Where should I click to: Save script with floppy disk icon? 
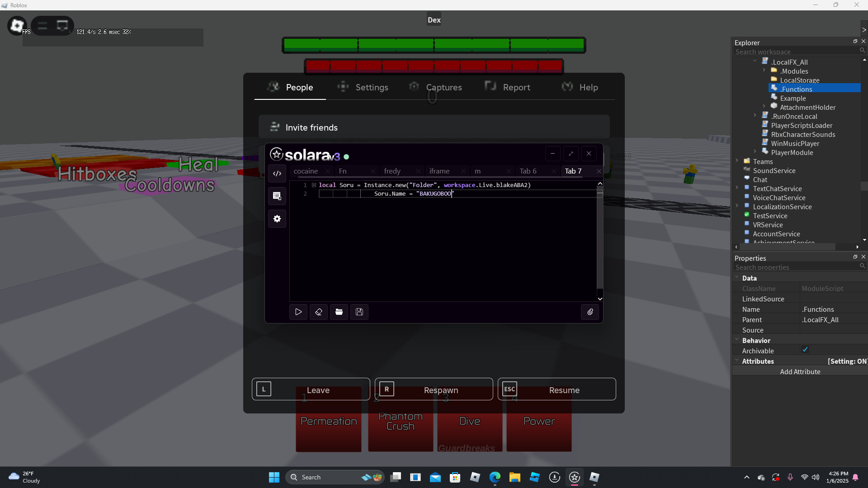click(x=359, y=312)
